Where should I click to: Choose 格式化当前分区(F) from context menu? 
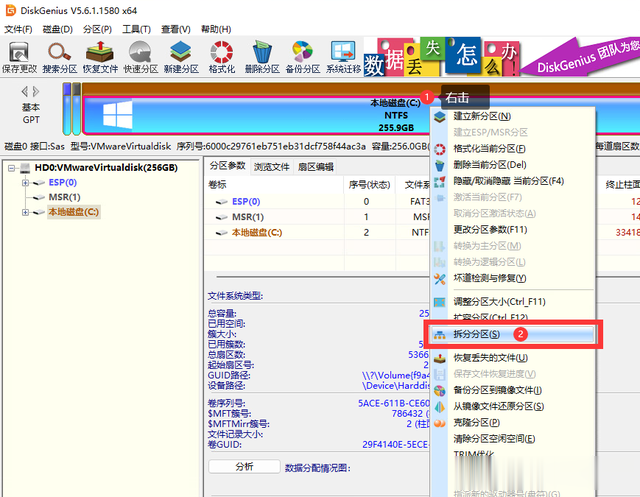(x=513, y=149)
